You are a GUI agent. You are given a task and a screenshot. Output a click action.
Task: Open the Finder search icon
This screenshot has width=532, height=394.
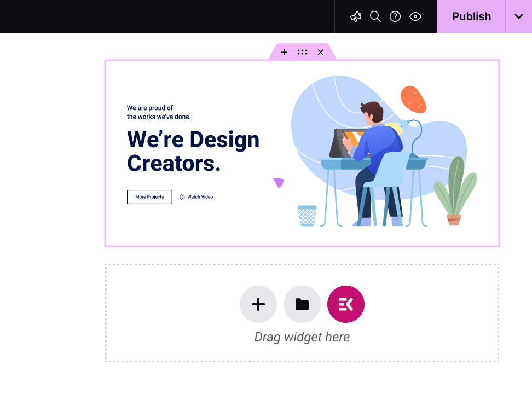pyautogui.click(x=375, y=16)
